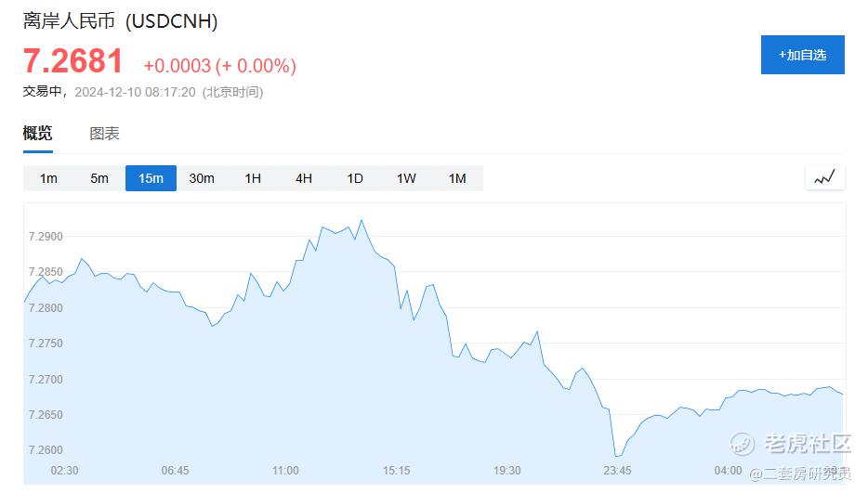
Task: Switch to the 30m interval
Action: pyautogui.click(x=202, y=178)
